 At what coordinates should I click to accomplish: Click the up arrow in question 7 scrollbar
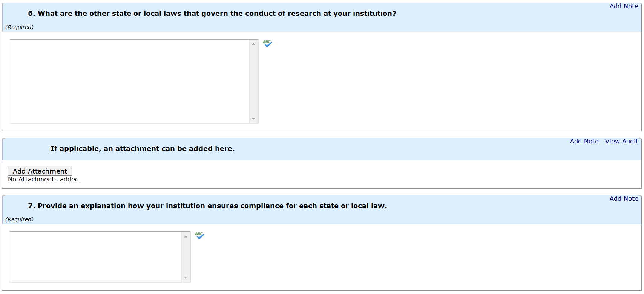186,236
